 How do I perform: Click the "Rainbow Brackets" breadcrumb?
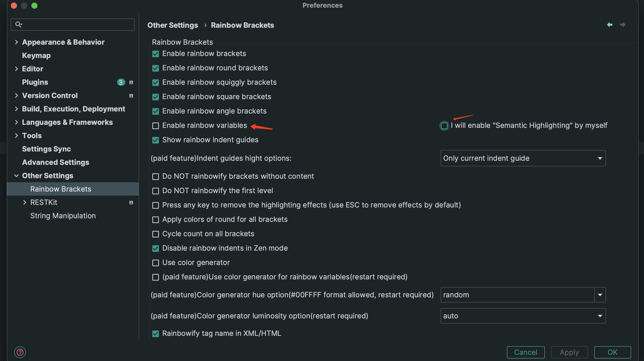[242, 25]
